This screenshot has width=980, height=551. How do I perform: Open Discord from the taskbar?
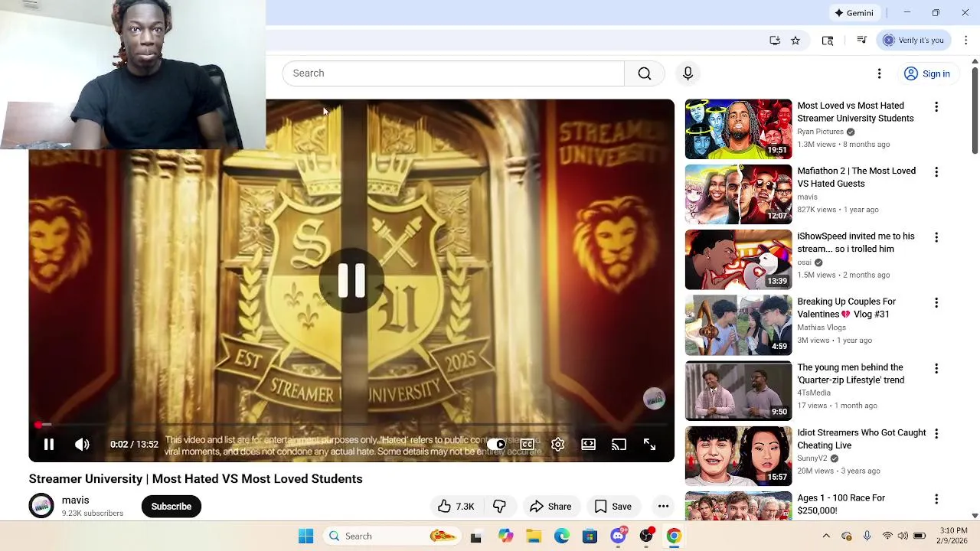click(x=619, y=536)
